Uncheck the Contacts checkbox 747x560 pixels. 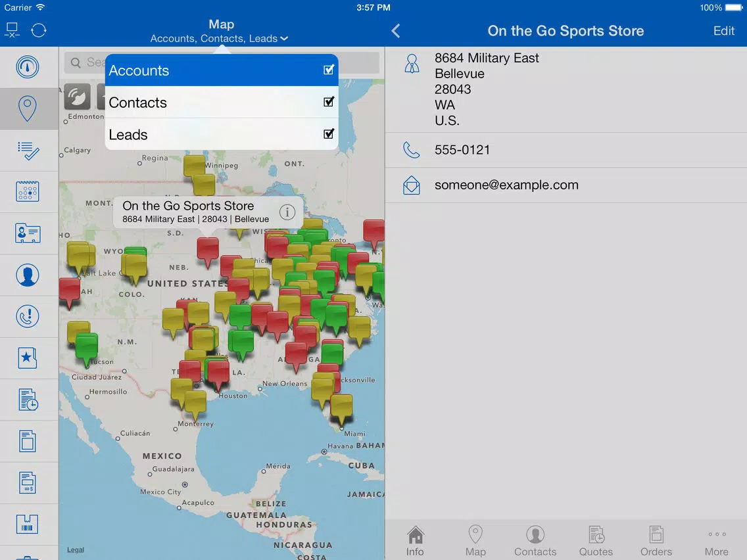329,102
